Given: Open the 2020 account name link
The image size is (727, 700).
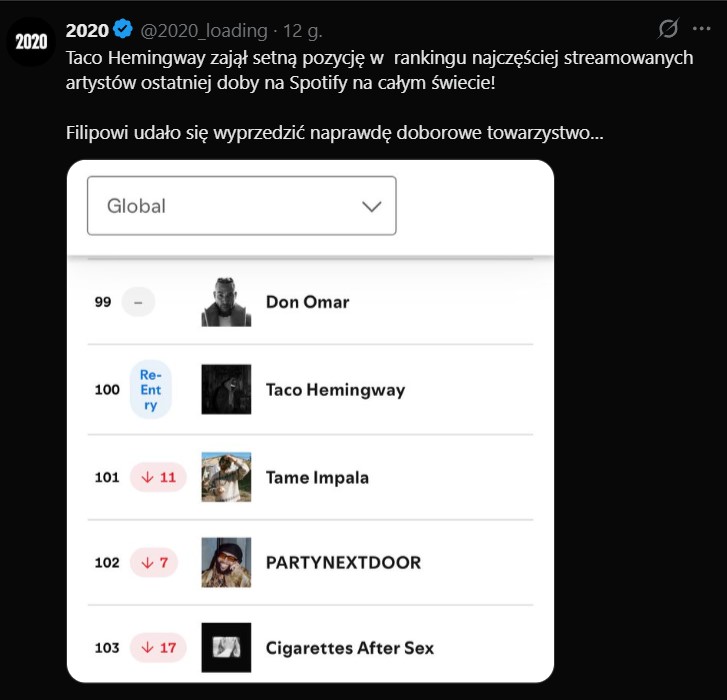Looking at the screenshot, I should click(87, 30).
